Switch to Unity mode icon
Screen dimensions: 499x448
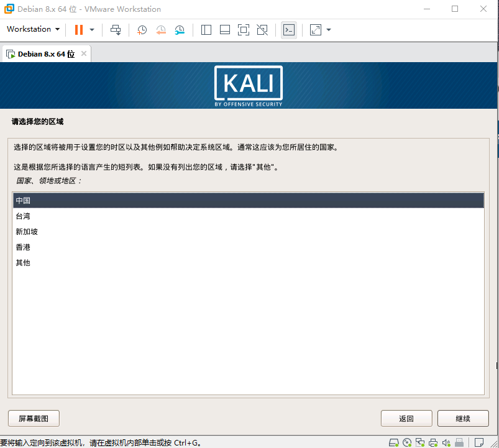coord(262,30)
